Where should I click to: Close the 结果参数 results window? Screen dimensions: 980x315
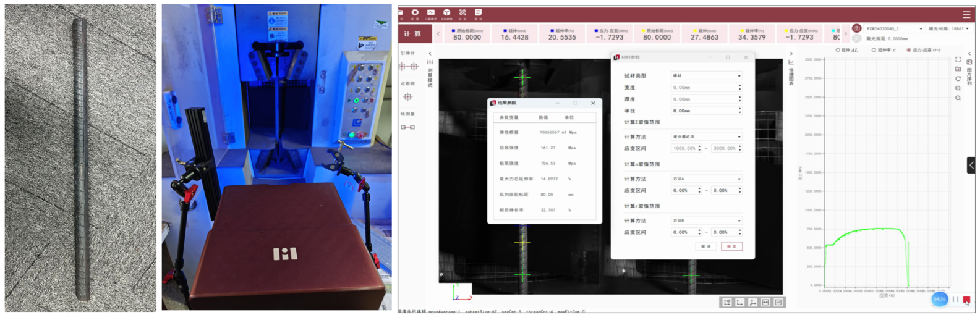(593, 103)
